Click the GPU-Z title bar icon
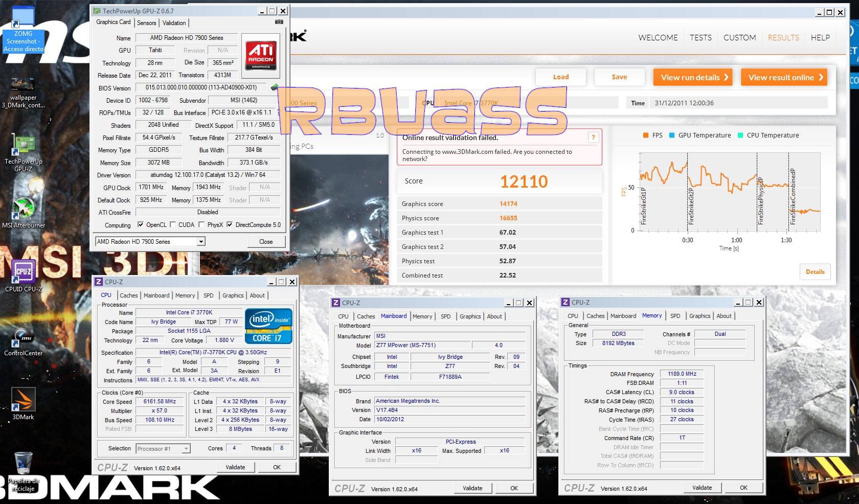This screenshot has width=859, height=504. [97, 11]
